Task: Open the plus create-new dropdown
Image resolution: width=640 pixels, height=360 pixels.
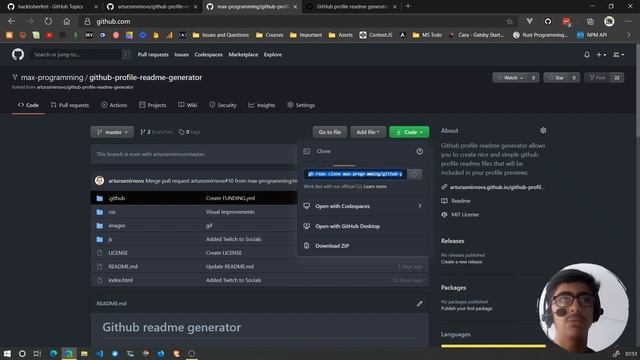Action: pyautogui.click(x=601, y=55)
